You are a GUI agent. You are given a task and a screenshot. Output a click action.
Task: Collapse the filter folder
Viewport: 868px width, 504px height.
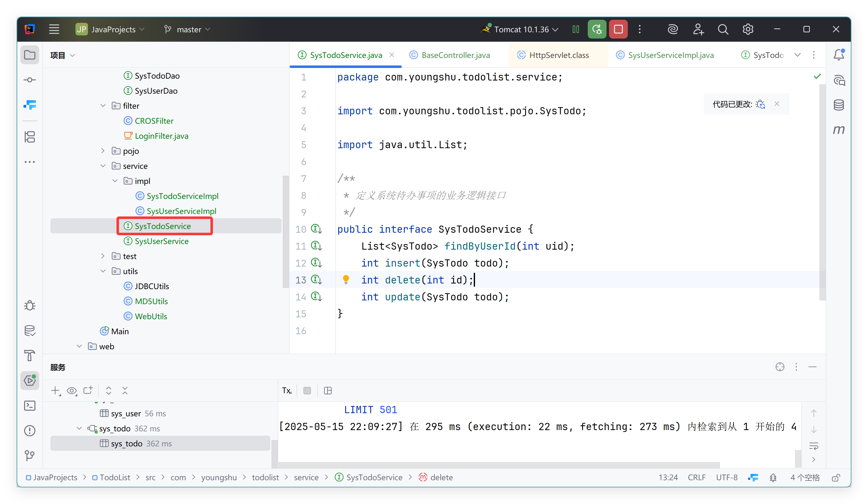[x=103, y=106]
